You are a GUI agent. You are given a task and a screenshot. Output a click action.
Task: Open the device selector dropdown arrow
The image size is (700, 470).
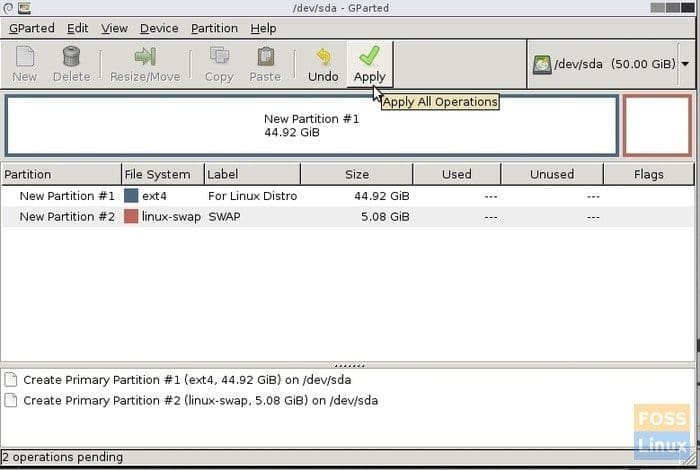685,64
